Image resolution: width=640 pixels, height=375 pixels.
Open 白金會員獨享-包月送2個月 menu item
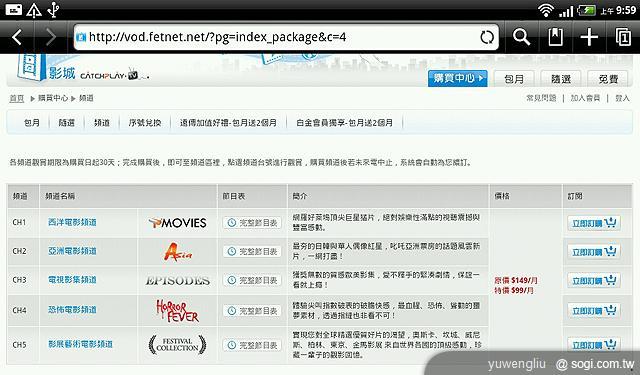[x=345, y=122]
